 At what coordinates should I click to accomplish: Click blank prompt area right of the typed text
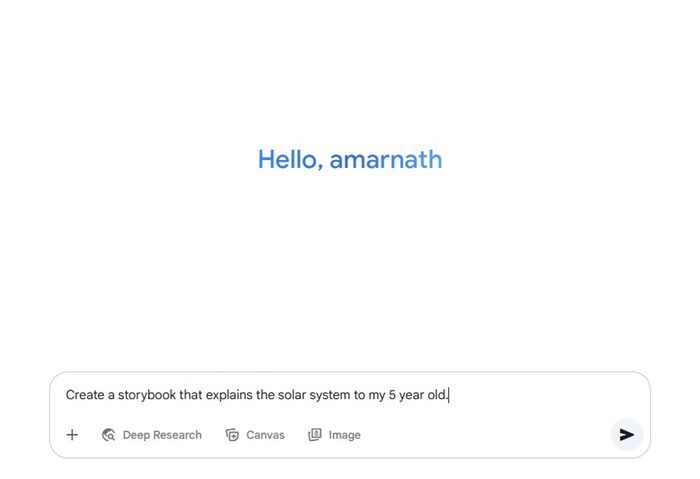[x=540, y=395]
